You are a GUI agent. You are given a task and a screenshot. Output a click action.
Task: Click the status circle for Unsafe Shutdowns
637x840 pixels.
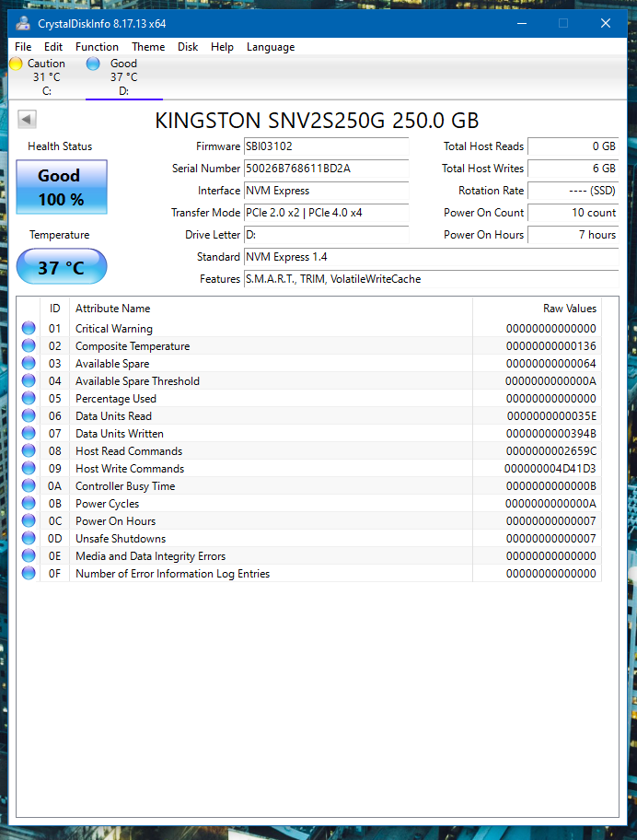(x=29, y=538)
